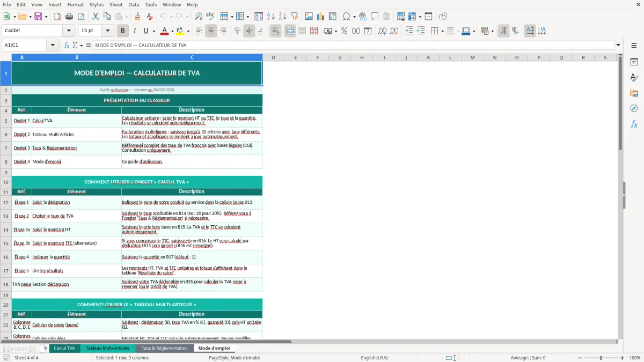Viewport: 644px width, 362px height.
Task: Open Conditional Formatting dropdown arrow
Action: 492,31
